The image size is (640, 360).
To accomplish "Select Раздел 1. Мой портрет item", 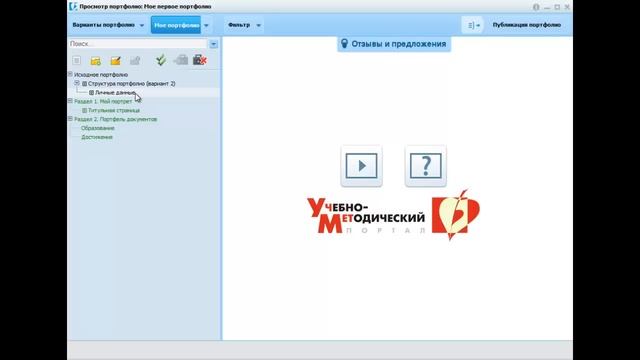I will coord(103,101).
